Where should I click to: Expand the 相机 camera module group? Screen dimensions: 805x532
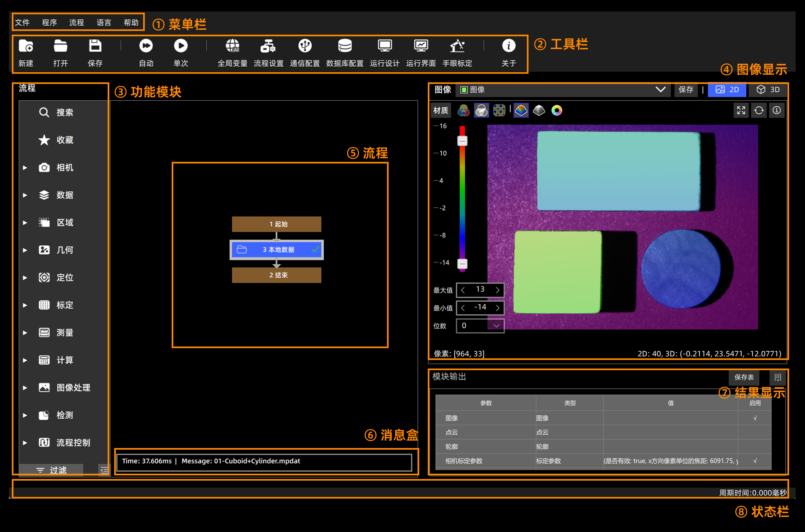click(x=25, y=168)
